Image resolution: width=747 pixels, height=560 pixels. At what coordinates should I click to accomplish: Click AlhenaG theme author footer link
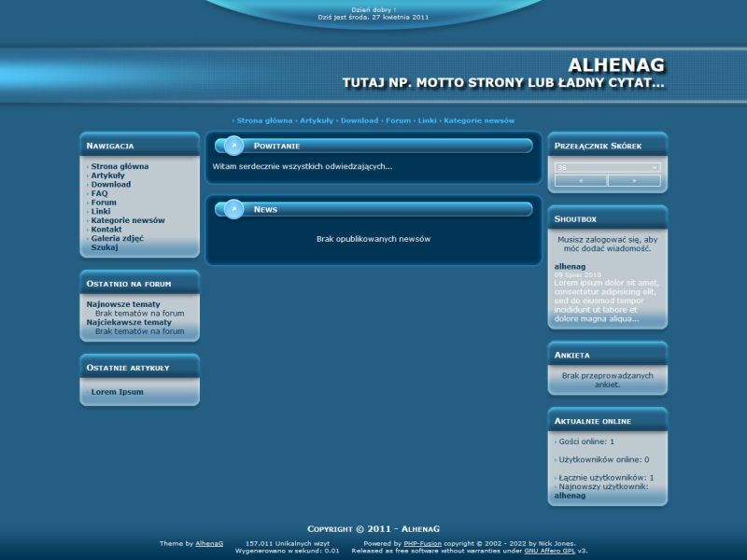pyautogui.click(x=209, y=543)
